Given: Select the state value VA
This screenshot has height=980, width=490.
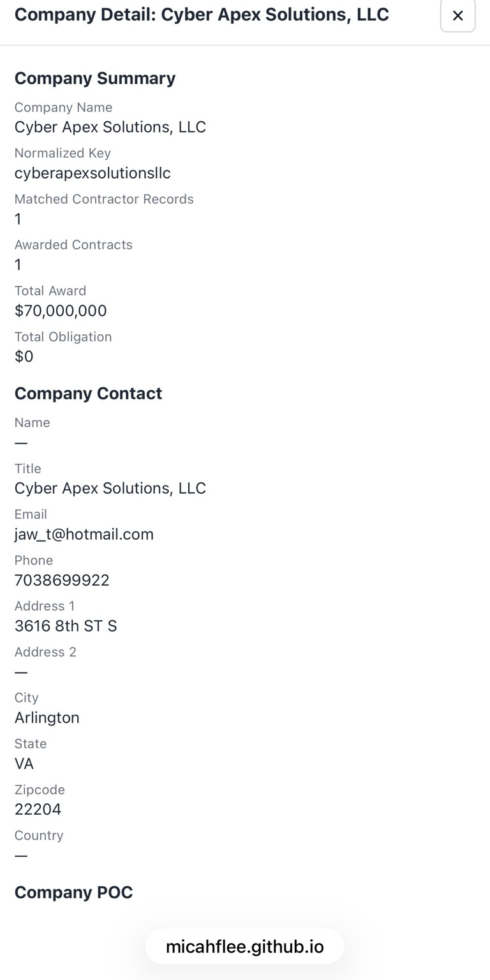Looking at the screenshot, I should [24, 763].
